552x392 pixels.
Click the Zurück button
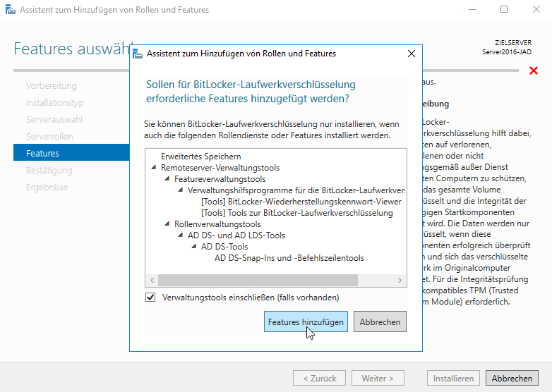click(x=319, y=379)
